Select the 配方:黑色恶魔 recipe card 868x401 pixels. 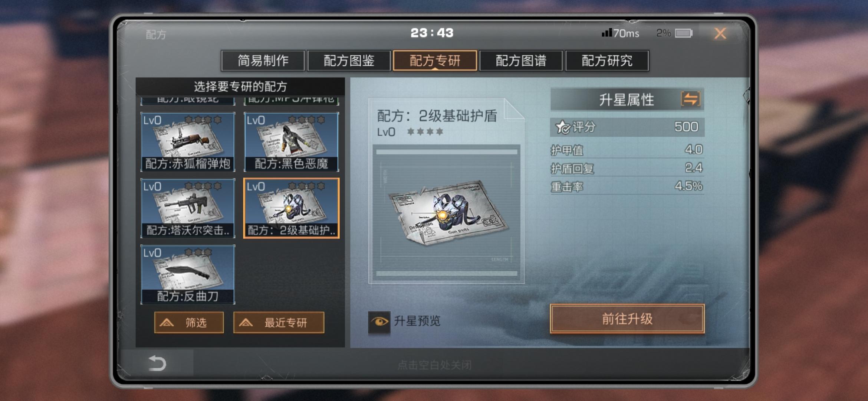291,142
